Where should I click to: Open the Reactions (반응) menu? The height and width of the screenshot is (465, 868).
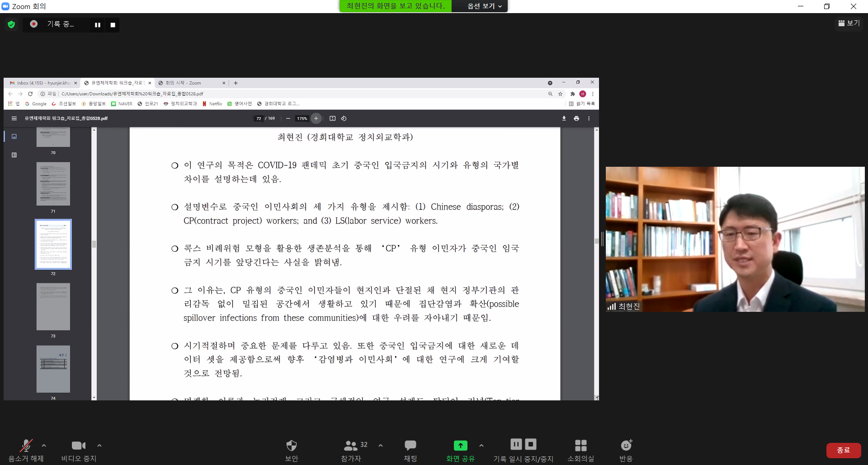(x=626, y=446)
